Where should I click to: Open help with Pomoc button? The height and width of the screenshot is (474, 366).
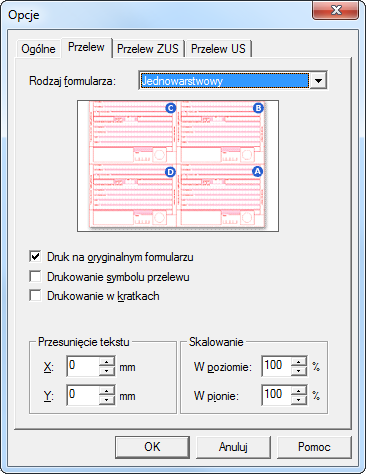pyautogui.click(x=314, y=447)
